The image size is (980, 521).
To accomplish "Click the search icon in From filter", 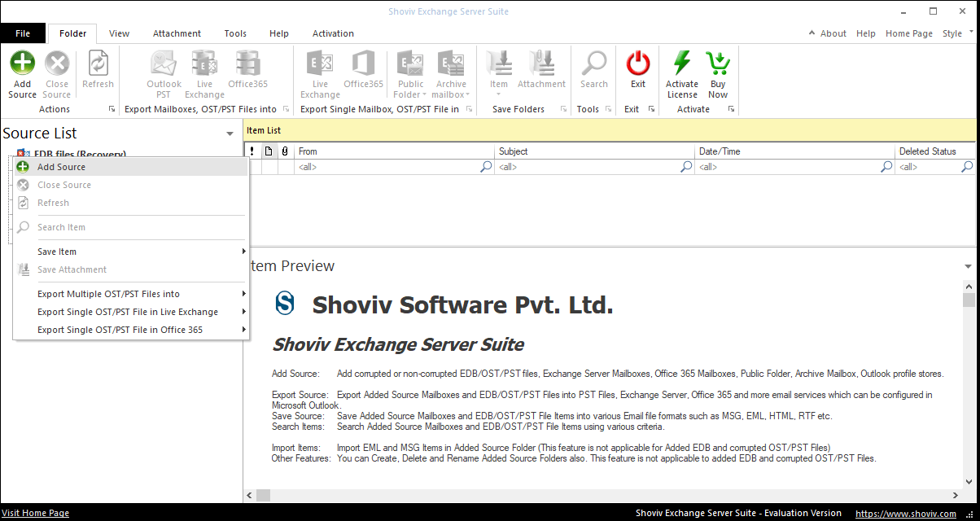I will [x=486, y=167].
